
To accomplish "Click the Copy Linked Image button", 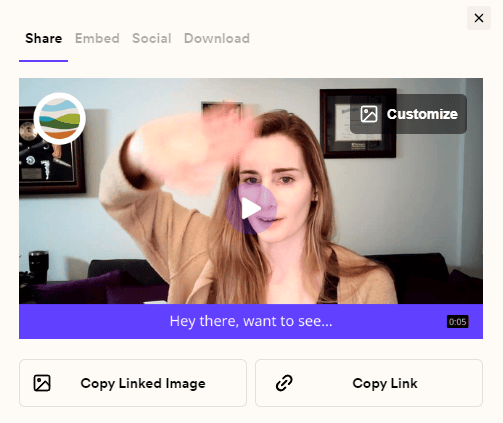I will click(133, 383).
